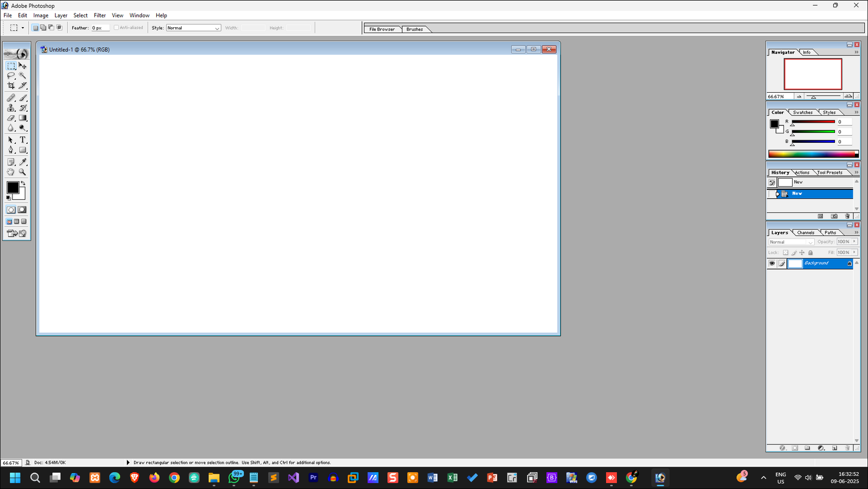Select the Blur tool

(x=11, y=128)
